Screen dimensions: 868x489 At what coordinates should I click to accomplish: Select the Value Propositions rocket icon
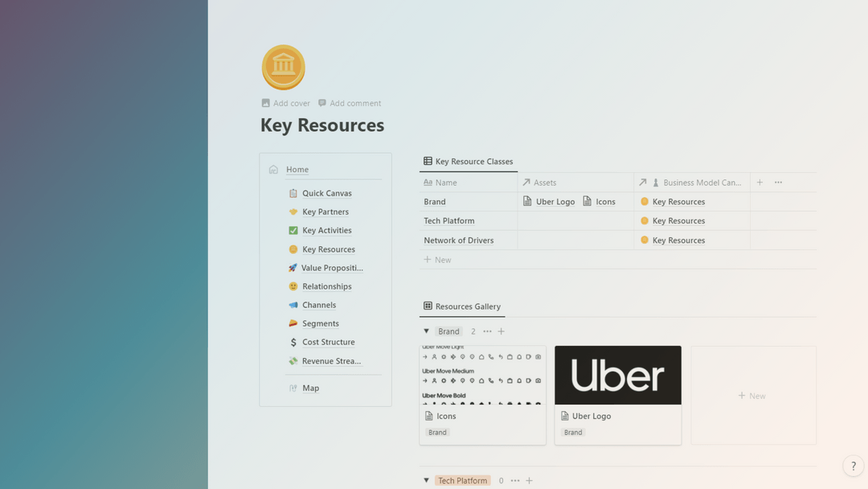tap(293, 267)
